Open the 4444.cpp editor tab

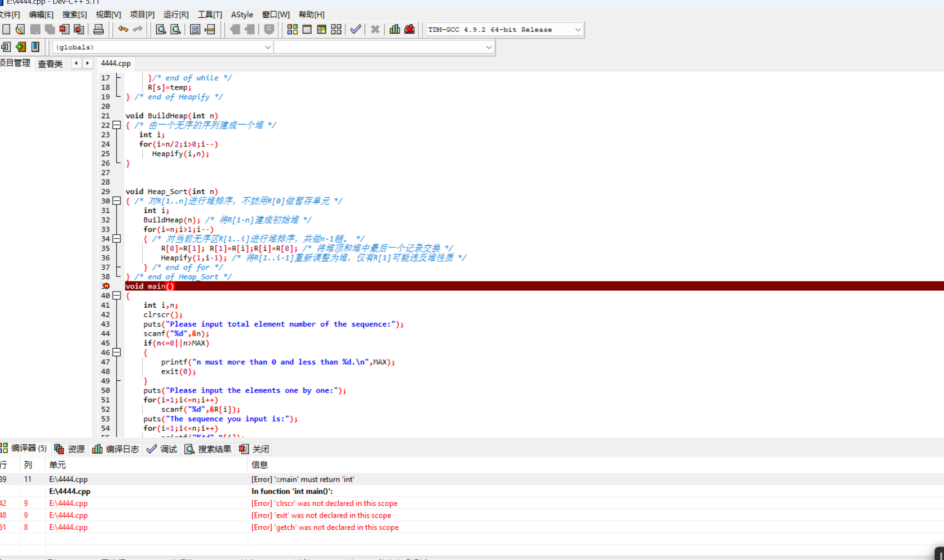coord(116,63)
